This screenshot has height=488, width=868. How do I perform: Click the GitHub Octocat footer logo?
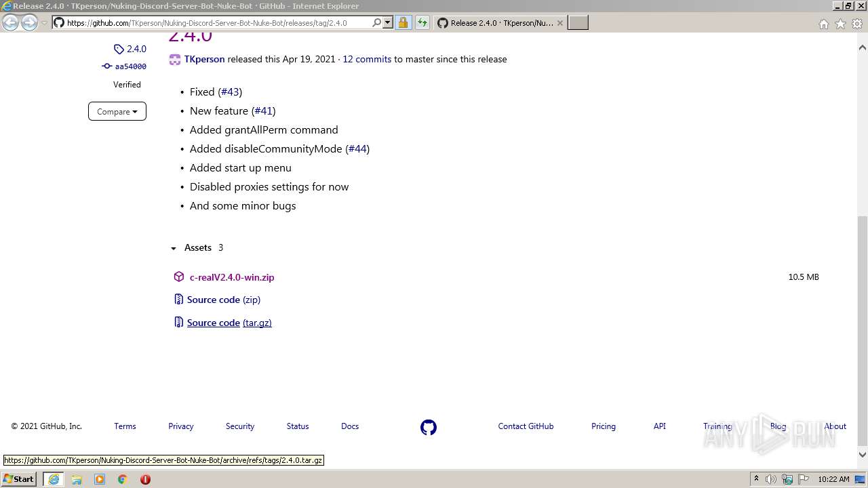429,427
